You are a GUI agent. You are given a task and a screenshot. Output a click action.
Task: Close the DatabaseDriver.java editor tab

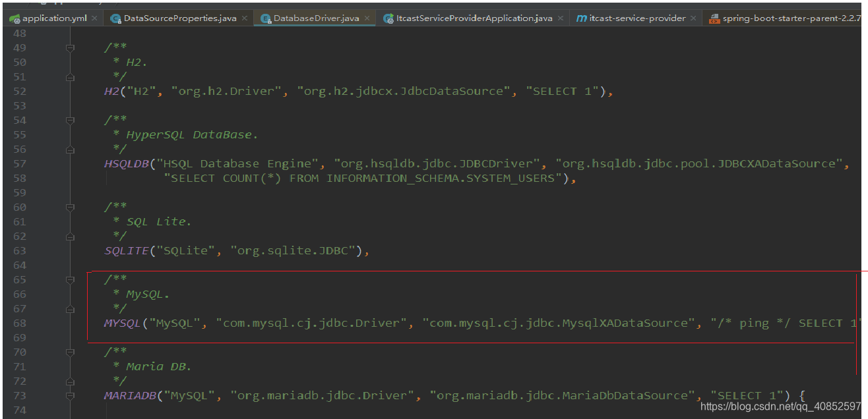367,18
